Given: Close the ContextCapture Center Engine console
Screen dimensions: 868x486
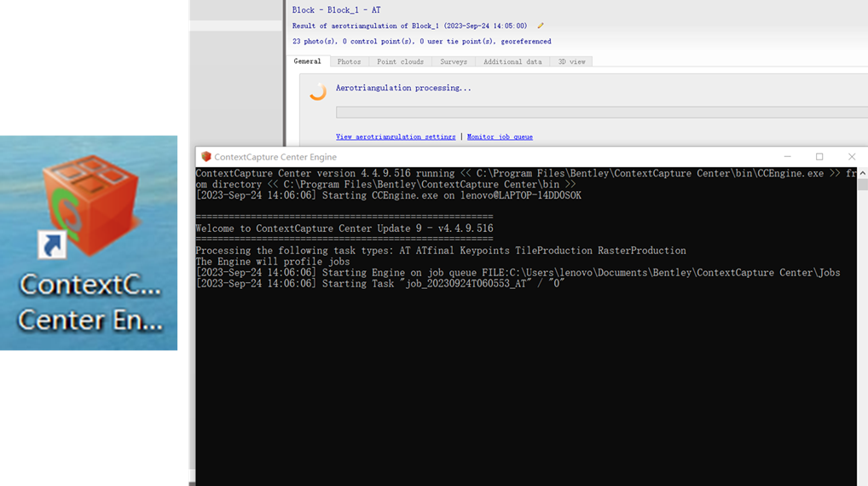Looking at the screenshot, I should 852,157.
